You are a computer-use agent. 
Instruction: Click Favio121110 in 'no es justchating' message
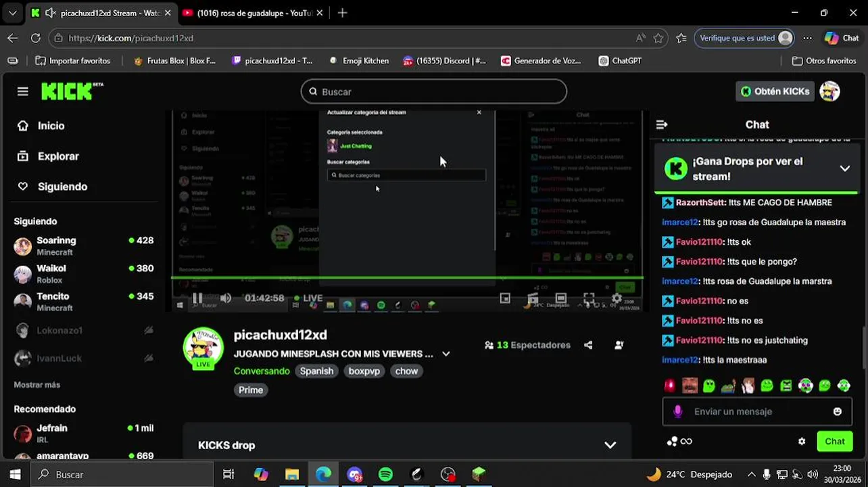[x=700, y=340]
